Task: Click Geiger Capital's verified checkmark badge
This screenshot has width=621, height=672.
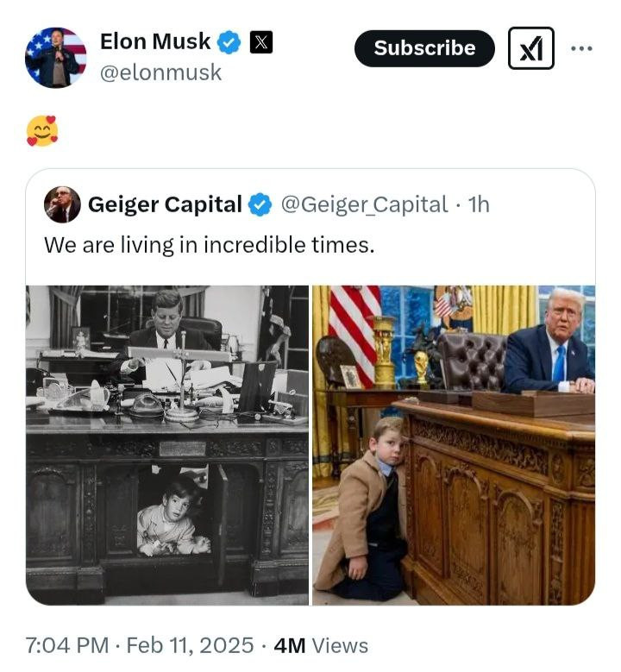Action: click(x=260, y=204)
